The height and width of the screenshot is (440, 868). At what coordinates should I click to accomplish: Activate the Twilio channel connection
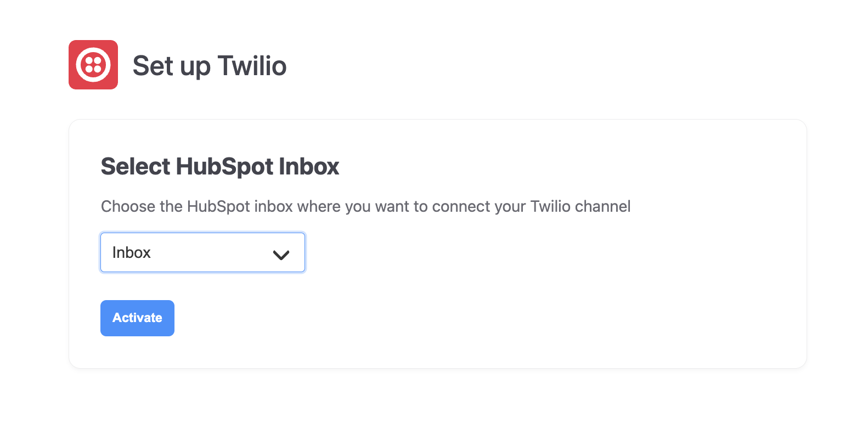click(137, 318)
